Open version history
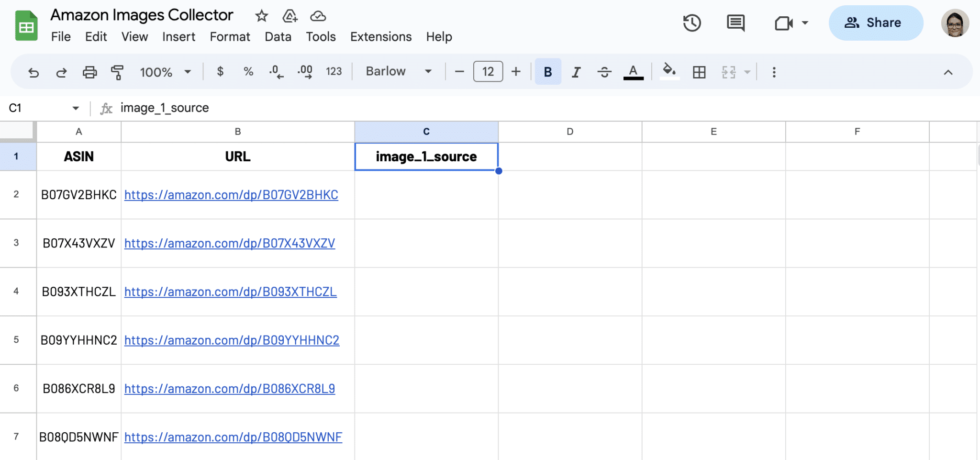 point(691,23)
